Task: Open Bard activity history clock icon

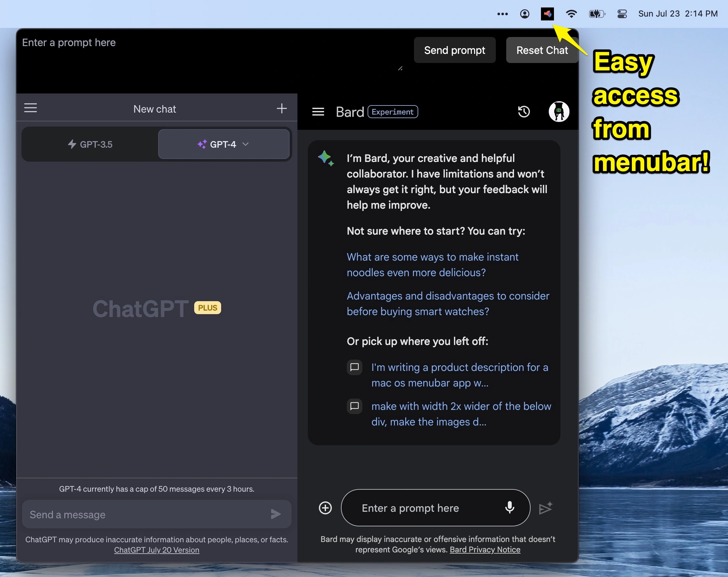Action: [x=524, y=112]
